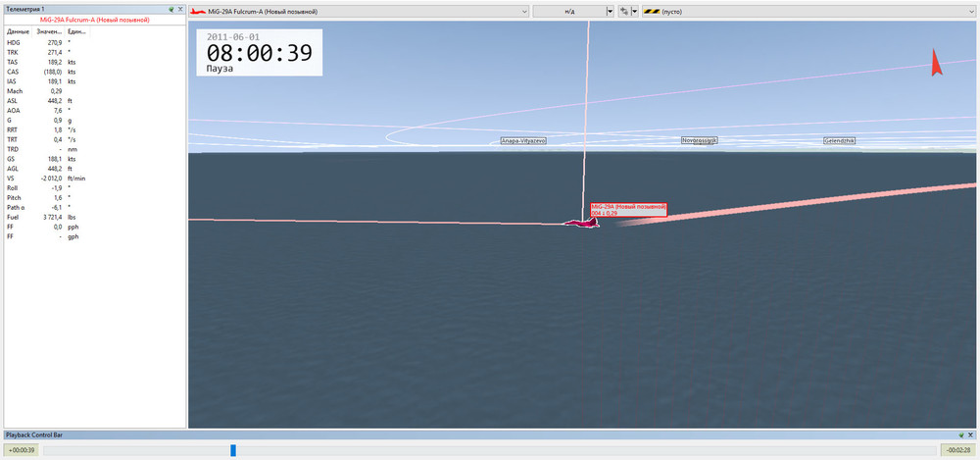
Task: Click the 2011-06-01 date text
Action: pos(232,37)
